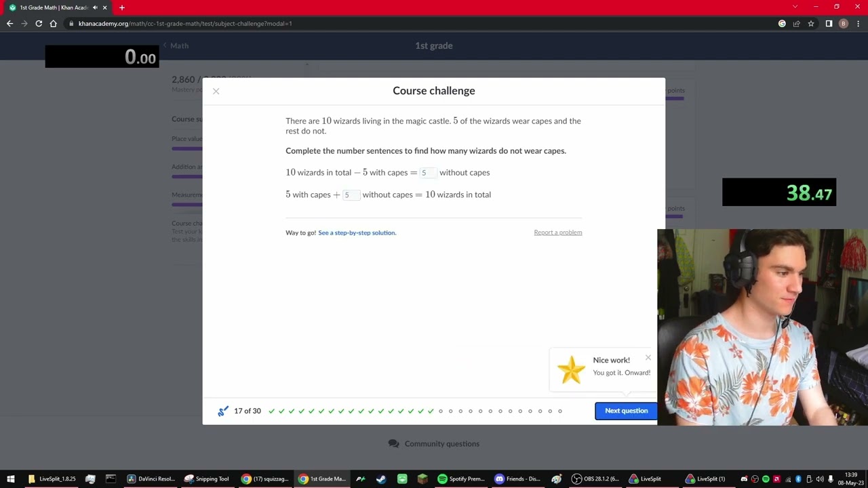
Task: Close the 1st Grade Math browser tab
Action: point(104,7)
